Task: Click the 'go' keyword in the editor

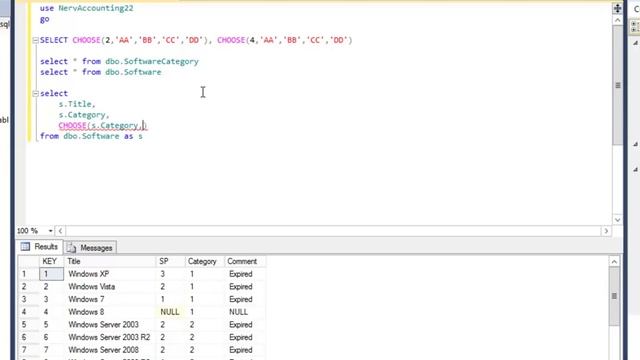Action: (x=44, y=19)
